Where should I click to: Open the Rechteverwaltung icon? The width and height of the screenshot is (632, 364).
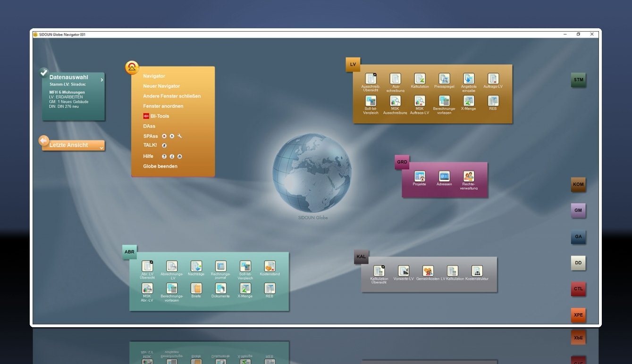tap(469, 176)
